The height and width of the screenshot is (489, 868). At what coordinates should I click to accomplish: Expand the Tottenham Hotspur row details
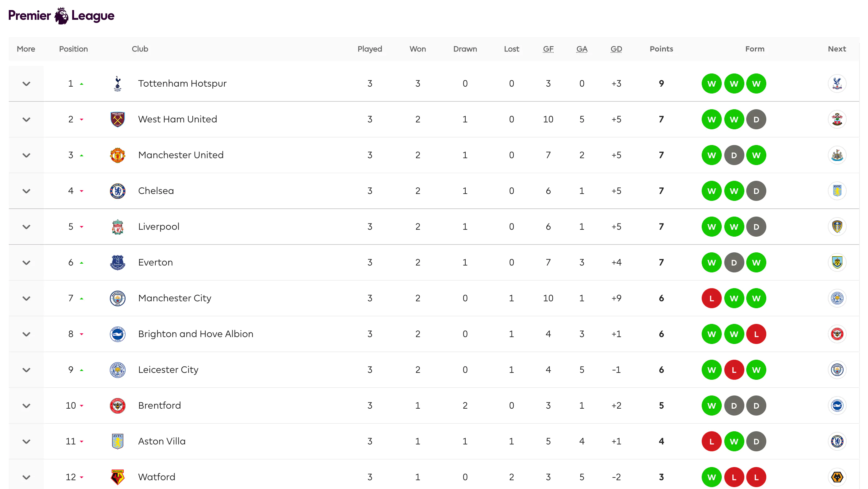pyautogui.click(x=26, y=83)
